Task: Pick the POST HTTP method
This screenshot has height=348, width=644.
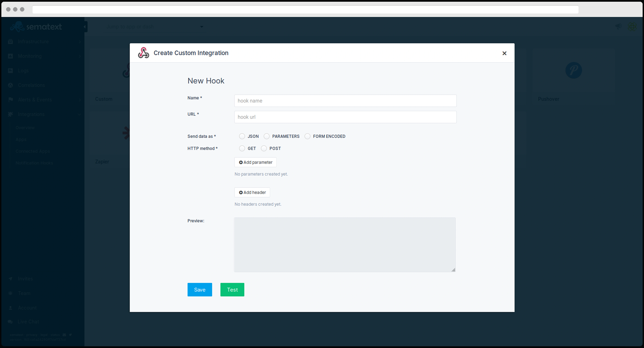Action: (x=264, y=148)
